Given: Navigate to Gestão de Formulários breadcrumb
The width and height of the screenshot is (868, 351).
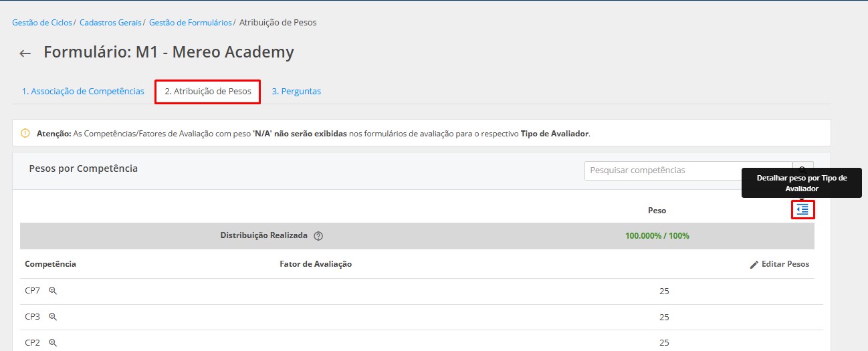Looking at the screenshot, I should [190, 23].
